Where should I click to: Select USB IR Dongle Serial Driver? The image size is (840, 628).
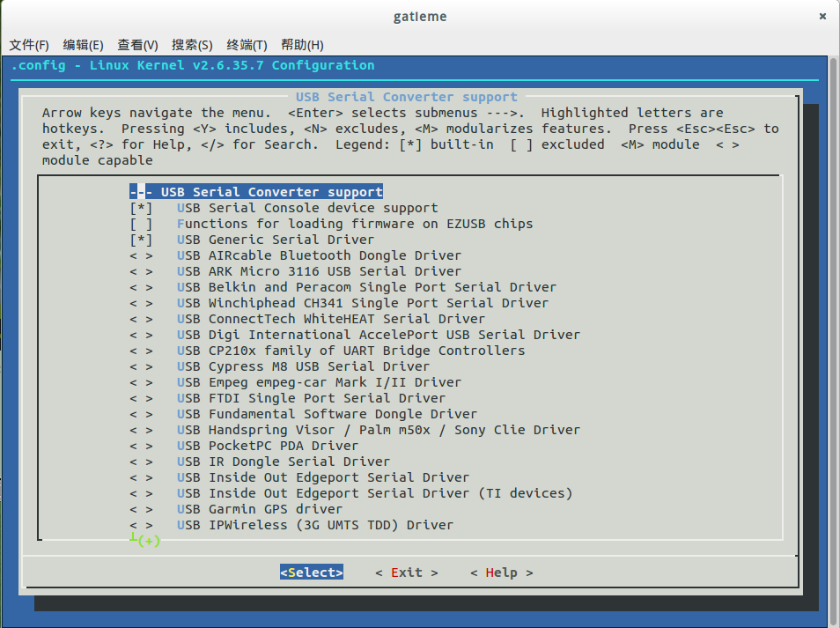284,462
